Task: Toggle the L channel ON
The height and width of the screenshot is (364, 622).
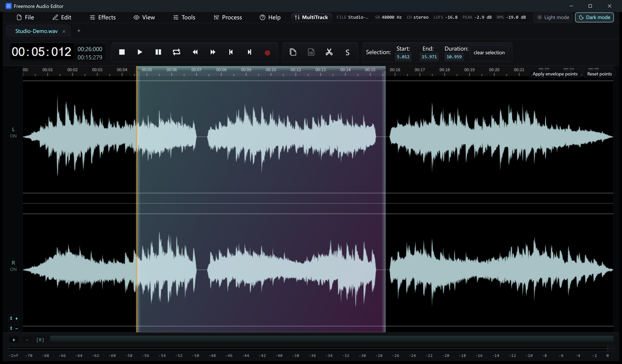Action: pos(13,133)
